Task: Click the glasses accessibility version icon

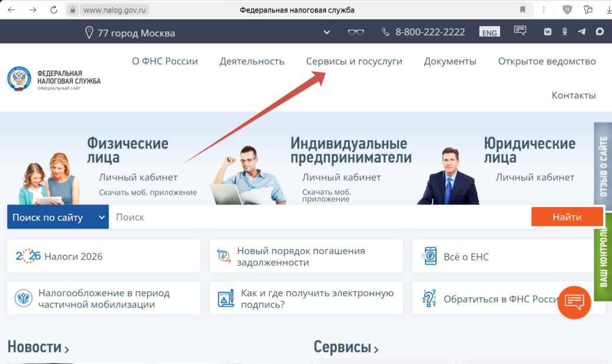Action: (356, 32)
